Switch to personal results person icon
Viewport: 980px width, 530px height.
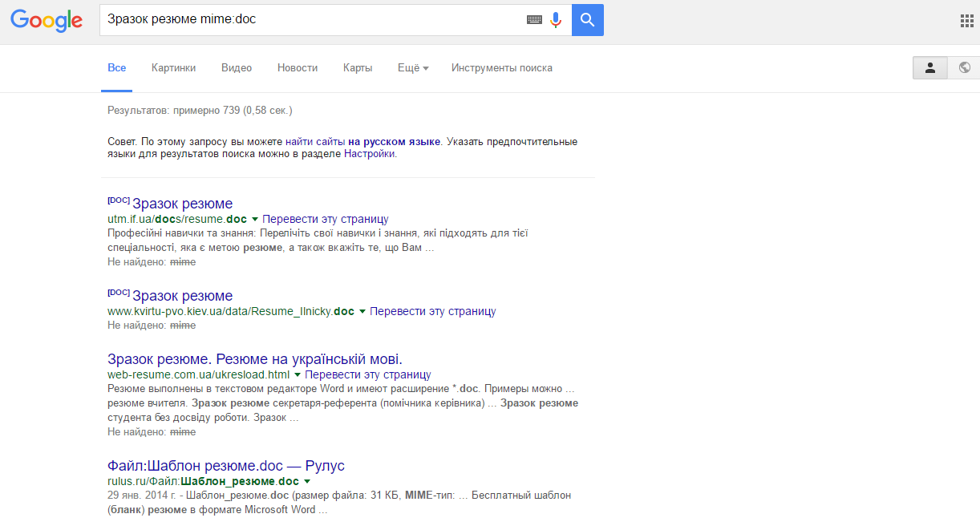(x=930, y=68)
